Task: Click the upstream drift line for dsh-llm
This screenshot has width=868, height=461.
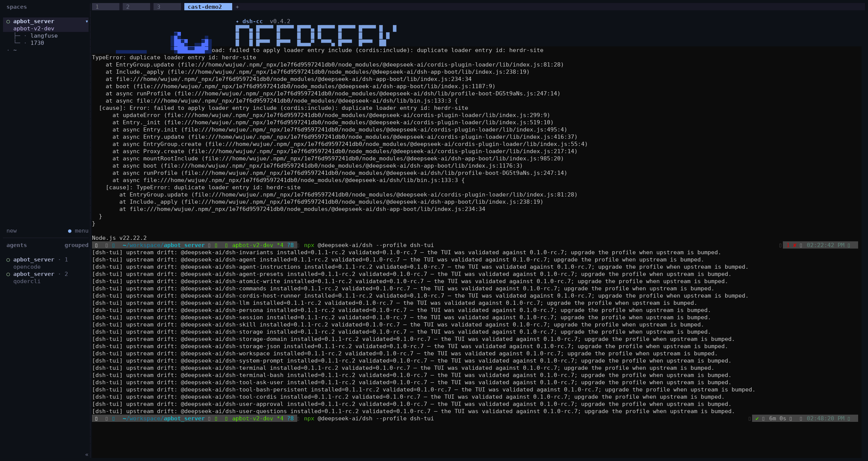Action: click(394, 303)
